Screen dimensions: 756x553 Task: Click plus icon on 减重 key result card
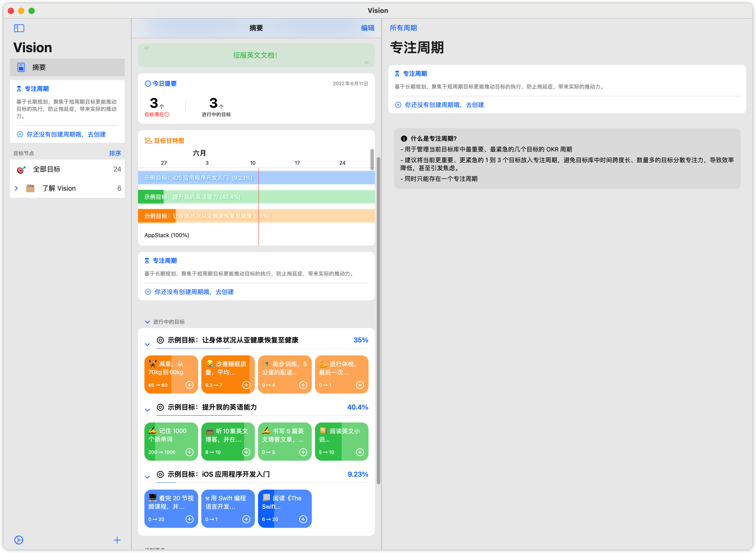(x=189, y=385)
